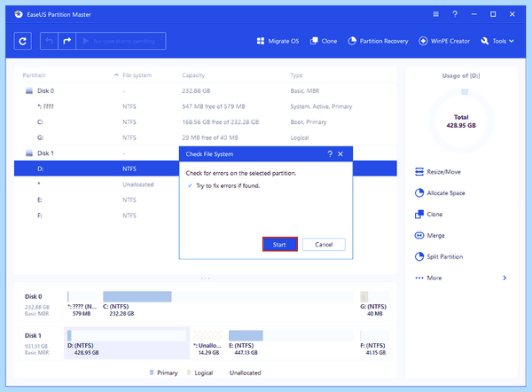The width and height of the screenshot is (532, 392).
Task: Click the Capacity column header
Action: [x=193, y=75]
